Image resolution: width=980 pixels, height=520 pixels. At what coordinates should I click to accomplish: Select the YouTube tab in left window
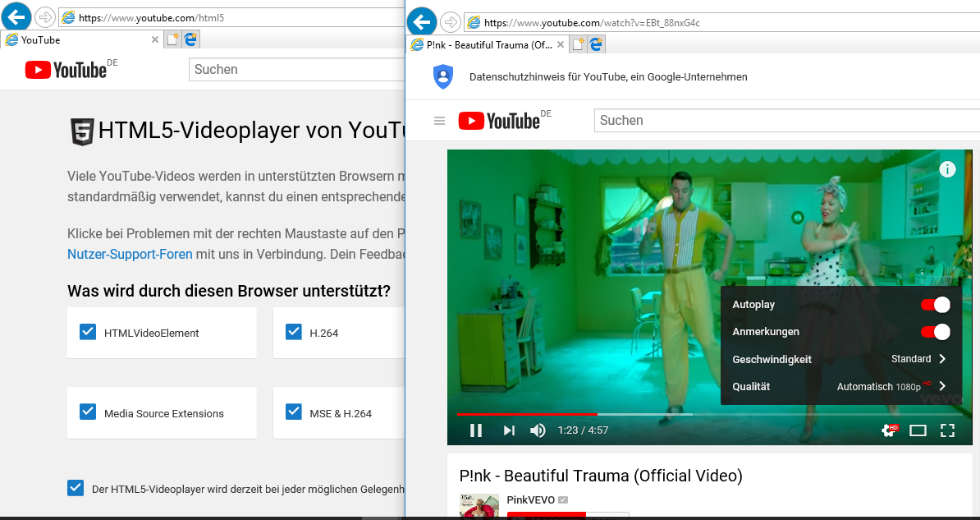point(81,39)
